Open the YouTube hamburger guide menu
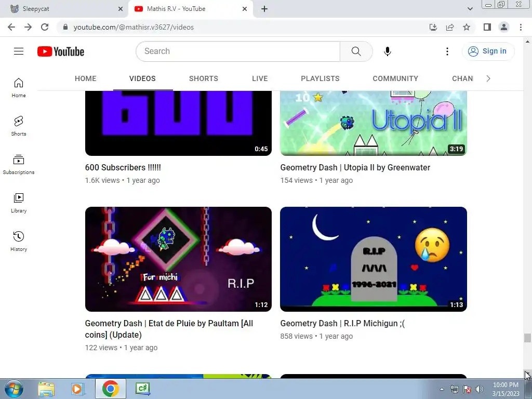Viewport: 532px width, 399px height. (x=19, y=51)
